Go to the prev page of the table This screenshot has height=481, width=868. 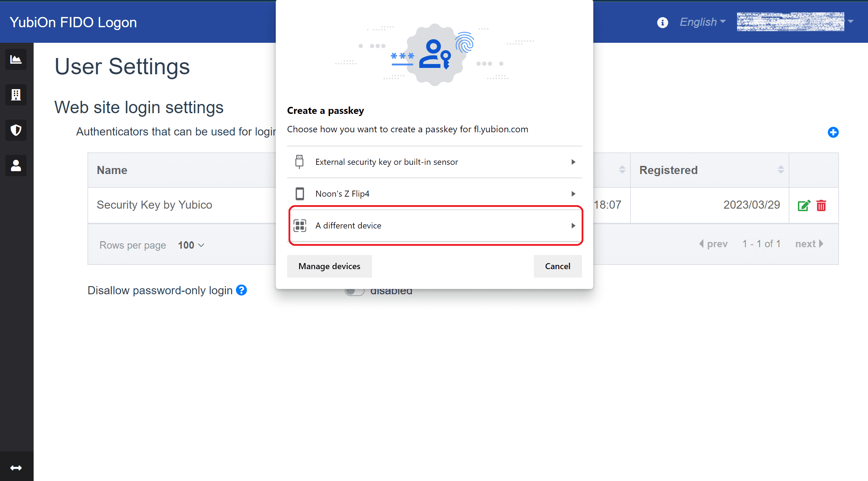(x=713, y=244)
